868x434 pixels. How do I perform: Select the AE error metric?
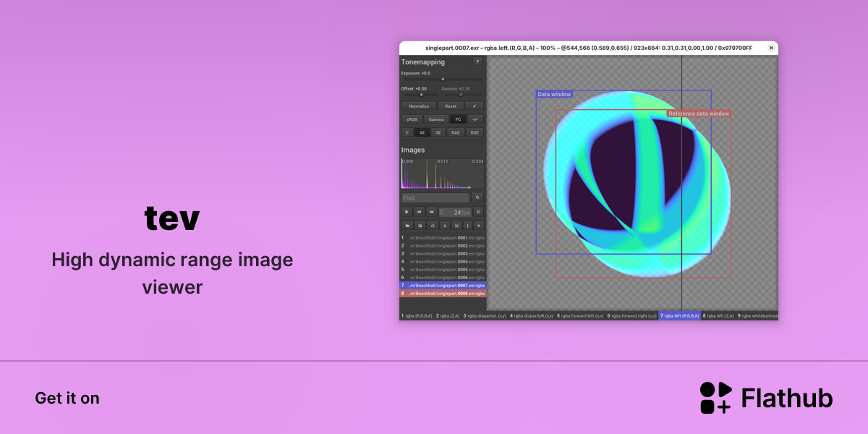[x=422, y=132]
